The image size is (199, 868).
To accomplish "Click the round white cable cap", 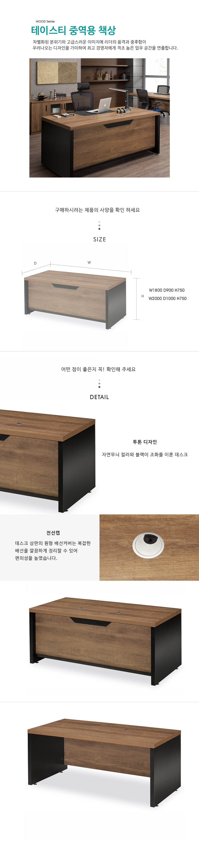I will pos(148,545).
